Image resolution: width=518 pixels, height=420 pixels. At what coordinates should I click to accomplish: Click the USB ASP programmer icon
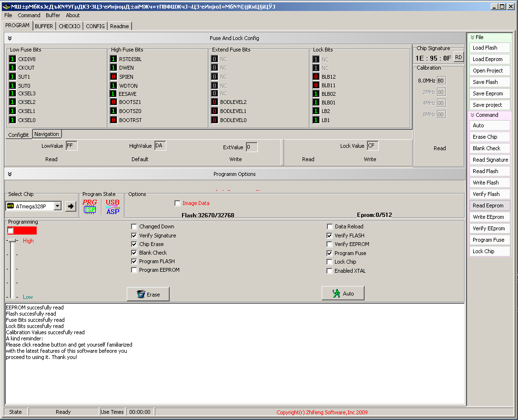tap(112, 206)
